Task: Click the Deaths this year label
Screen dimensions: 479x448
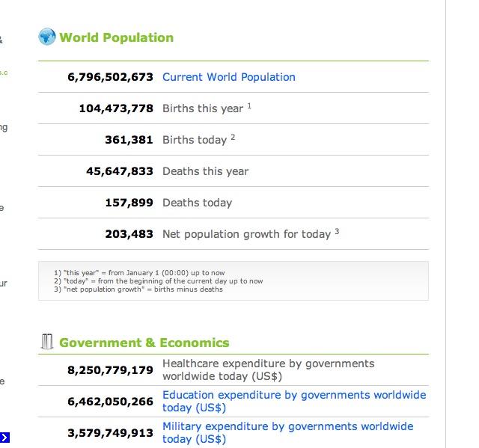Action: [206, 171]
